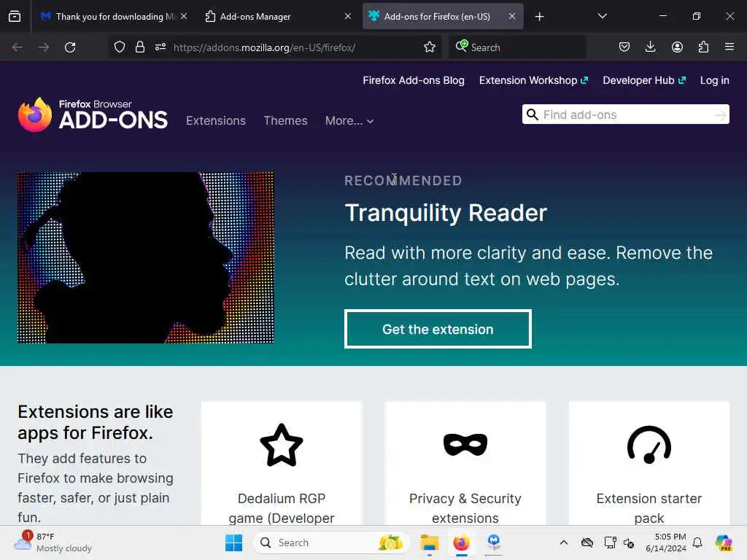Screen dimensions: 747x560
Task: Click Get the extension button
Action: pos(438,329)
